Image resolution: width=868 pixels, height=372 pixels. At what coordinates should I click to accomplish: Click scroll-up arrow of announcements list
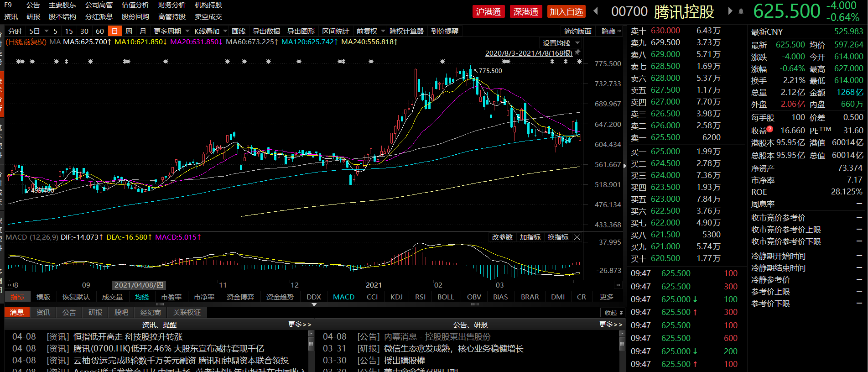pos(622,334)
